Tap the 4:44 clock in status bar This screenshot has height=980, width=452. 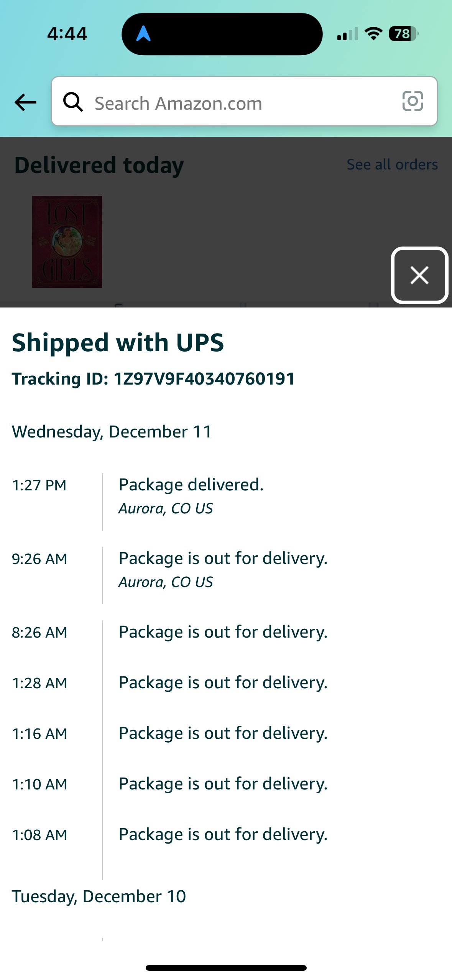point(67,34)
